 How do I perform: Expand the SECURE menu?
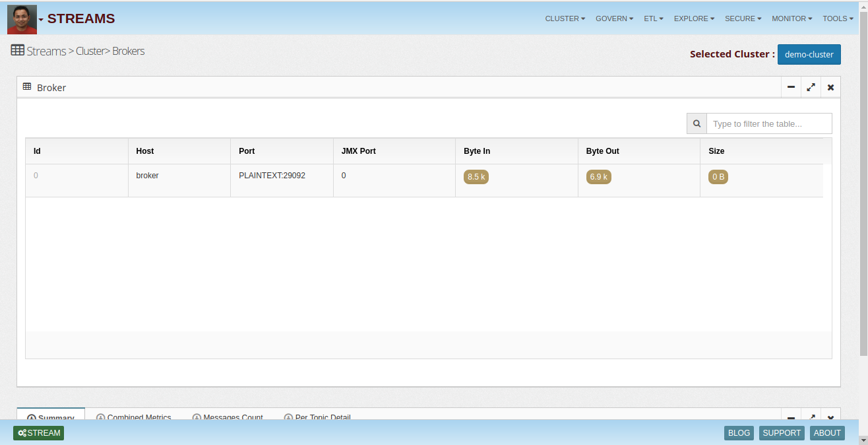[743, 18]
